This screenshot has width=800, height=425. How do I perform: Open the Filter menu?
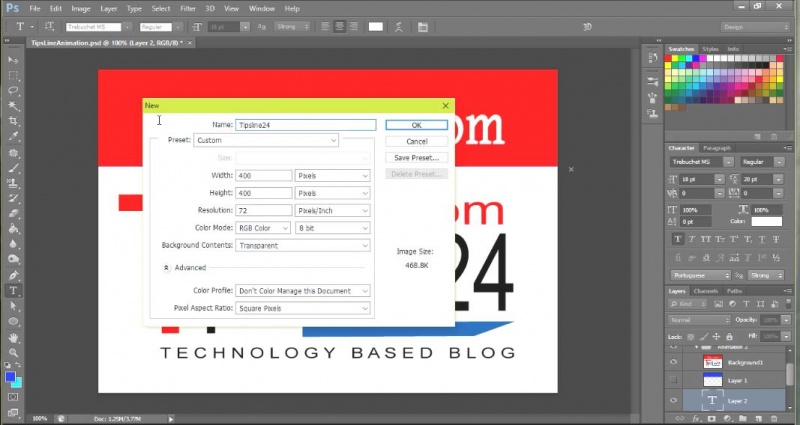tap(188, 9)
